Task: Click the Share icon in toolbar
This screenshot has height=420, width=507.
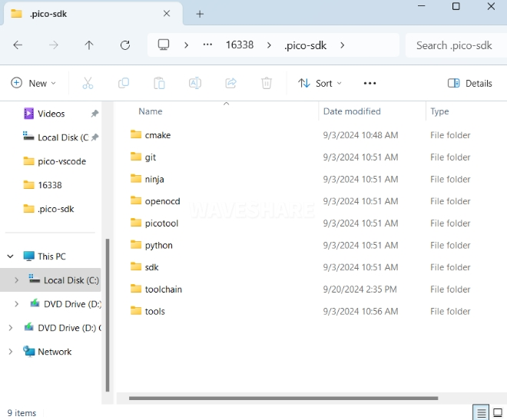Action: point(230,83)
